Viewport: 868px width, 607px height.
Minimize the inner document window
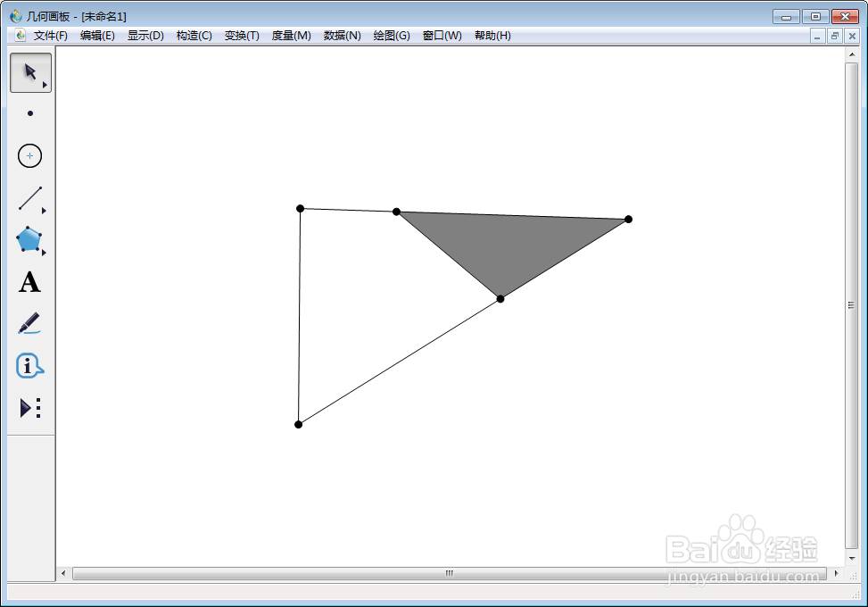point(817,37)
